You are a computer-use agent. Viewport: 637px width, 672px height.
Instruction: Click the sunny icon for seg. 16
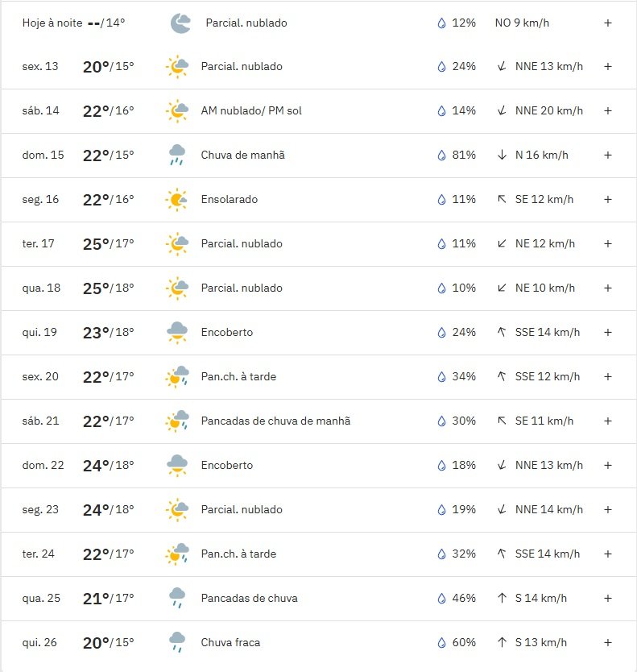pyautogui.click(x=176, y=199)
